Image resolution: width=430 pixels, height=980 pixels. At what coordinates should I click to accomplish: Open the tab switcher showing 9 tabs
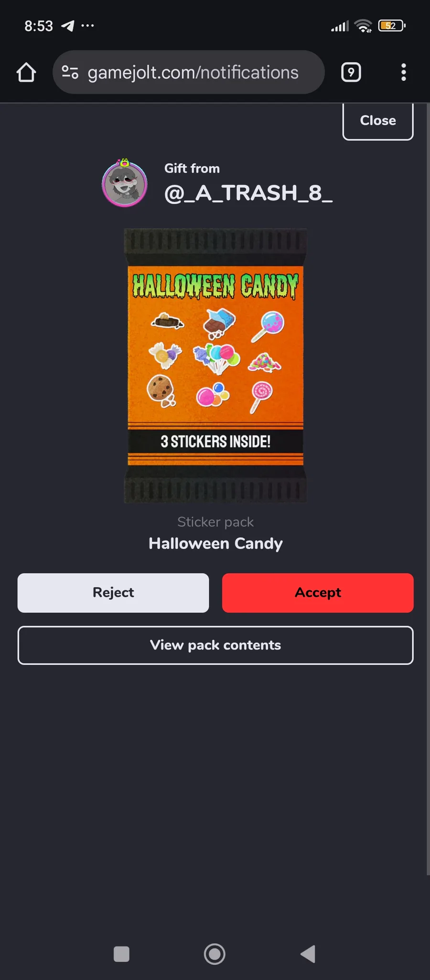point(351,72)
